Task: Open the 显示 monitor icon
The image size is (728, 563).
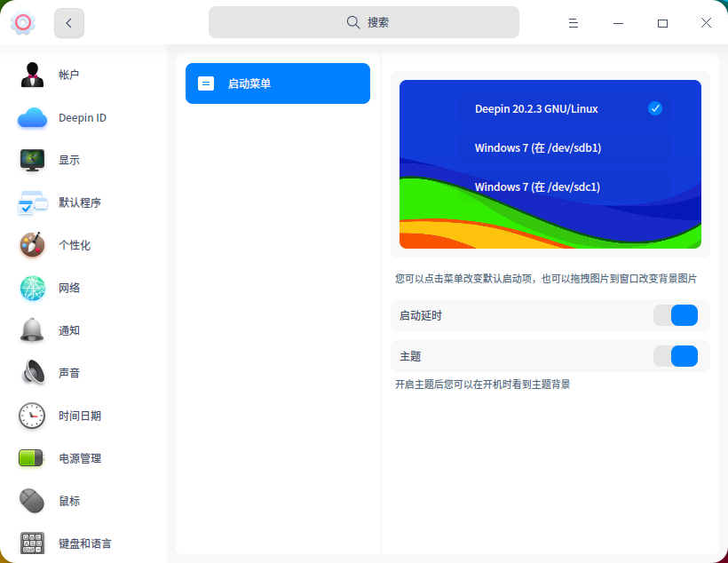Action: tap(32, 160)
